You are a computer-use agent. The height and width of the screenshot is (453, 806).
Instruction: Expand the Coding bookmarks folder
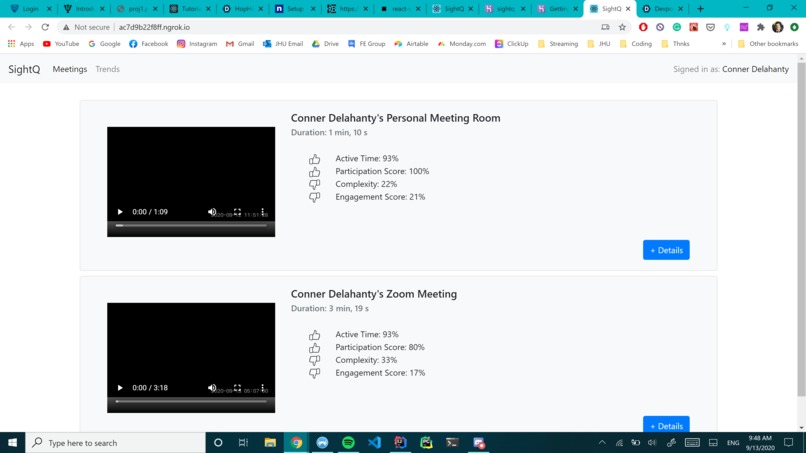point(636,44)
